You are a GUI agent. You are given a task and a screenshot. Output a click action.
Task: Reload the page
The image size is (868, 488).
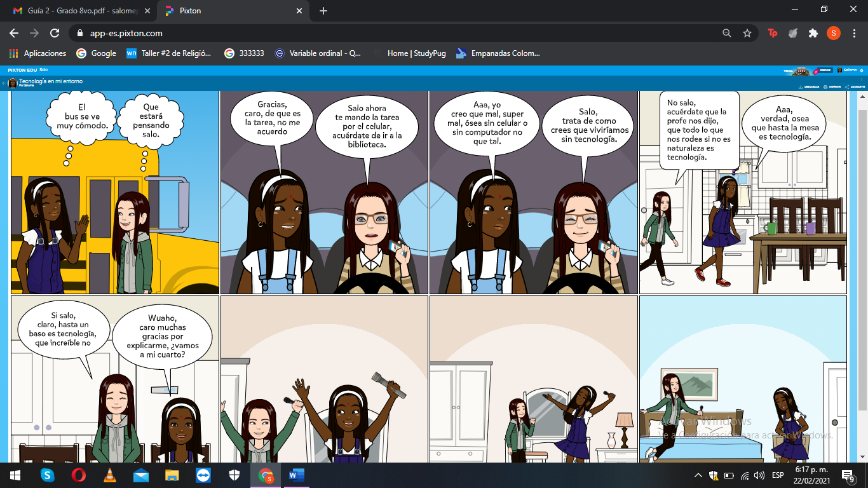click(55, 33)
